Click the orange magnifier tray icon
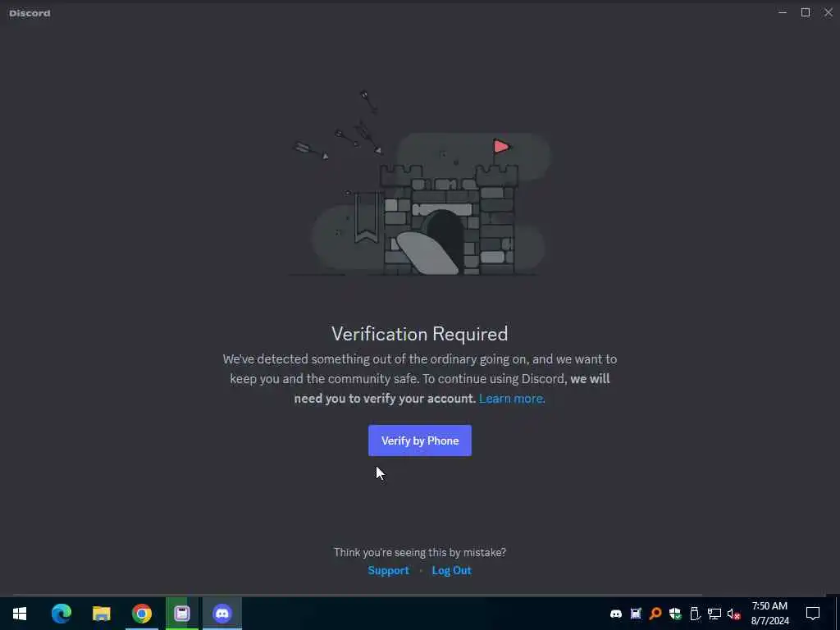This screenshot has width=840, height=630. 655,614
